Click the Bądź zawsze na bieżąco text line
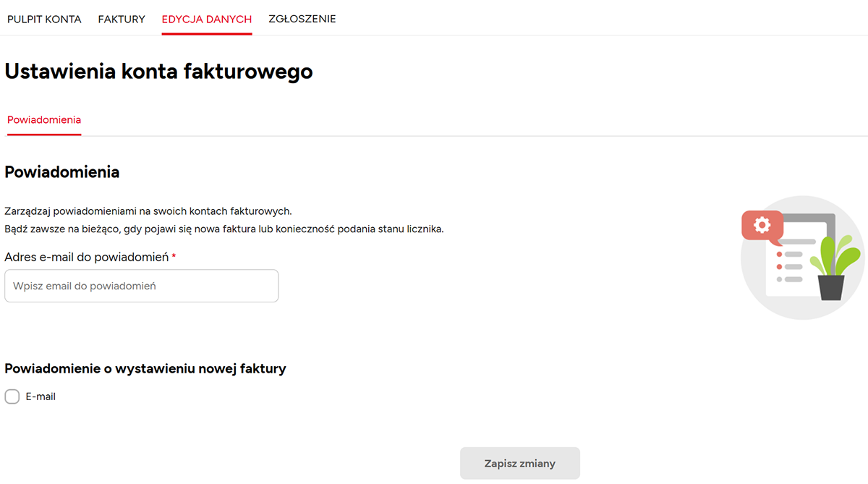 pos(224,229)
